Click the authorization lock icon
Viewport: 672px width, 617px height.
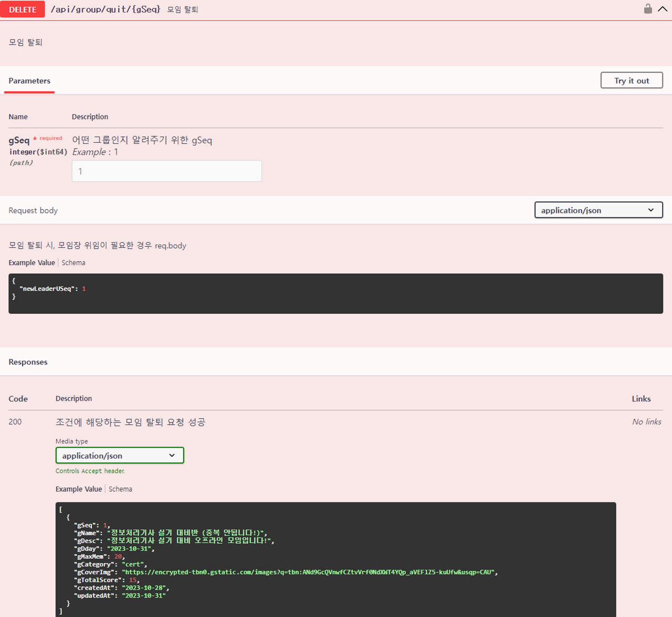[648, 9]
